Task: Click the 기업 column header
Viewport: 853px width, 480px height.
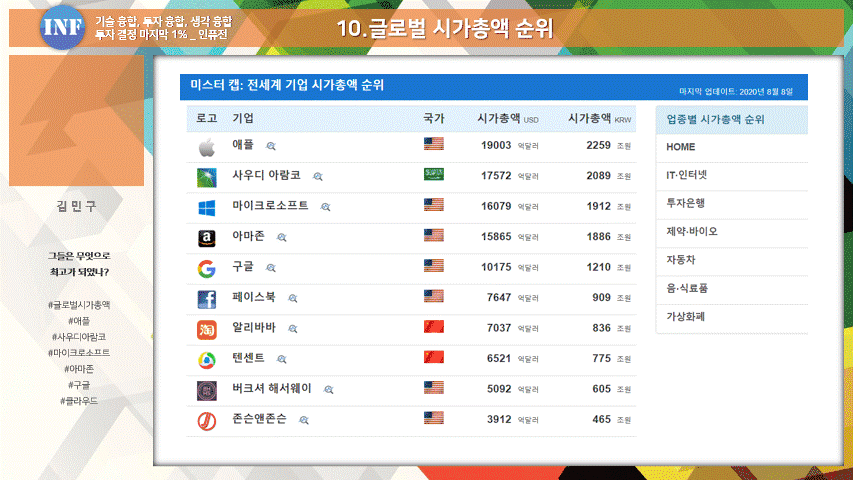Action: click(243, 119)
